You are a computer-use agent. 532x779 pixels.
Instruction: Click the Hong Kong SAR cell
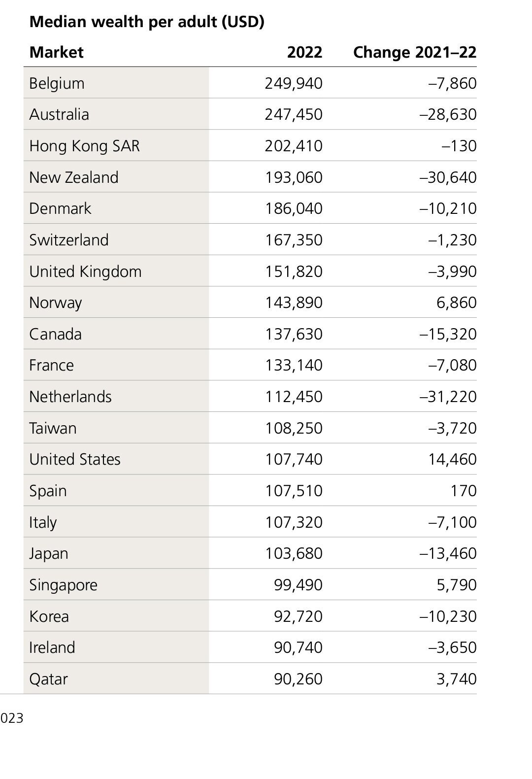click(84, 146)
